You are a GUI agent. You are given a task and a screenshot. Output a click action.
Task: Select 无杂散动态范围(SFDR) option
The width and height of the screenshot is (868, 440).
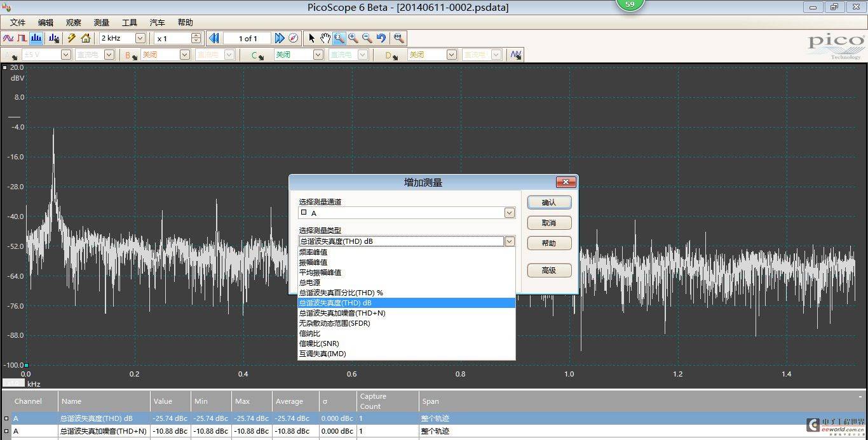click(406, 323)
